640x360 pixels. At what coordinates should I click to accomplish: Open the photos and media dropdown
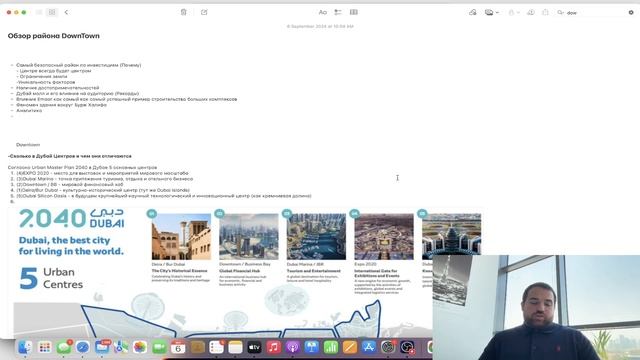[491, 12]
